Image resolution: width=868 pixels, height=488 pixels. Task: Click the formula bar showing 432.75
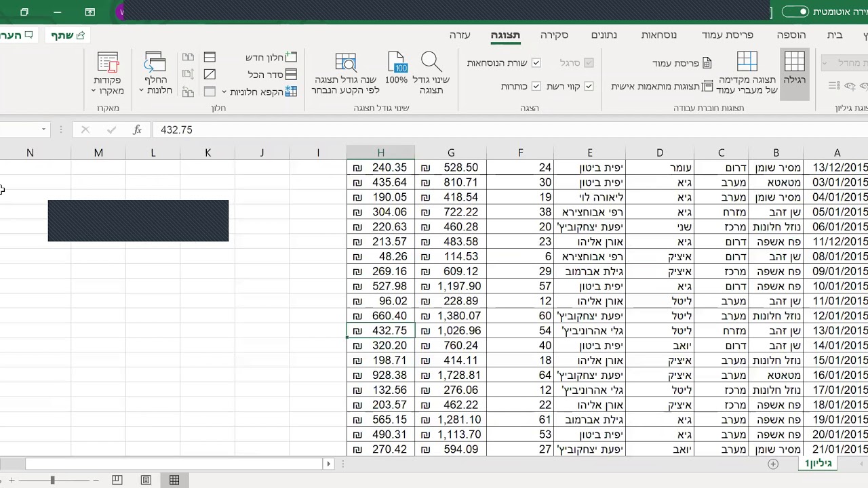(509, 129)
